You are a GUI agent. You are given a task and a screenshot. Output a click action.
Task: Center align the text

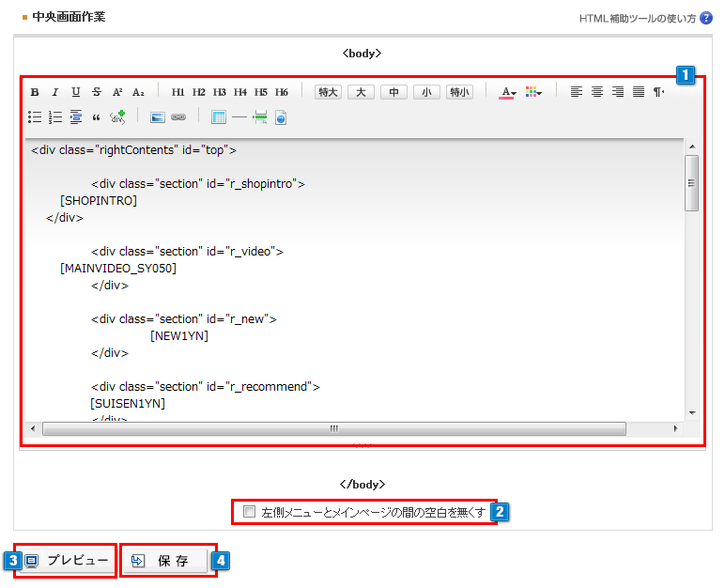point(597,92)
